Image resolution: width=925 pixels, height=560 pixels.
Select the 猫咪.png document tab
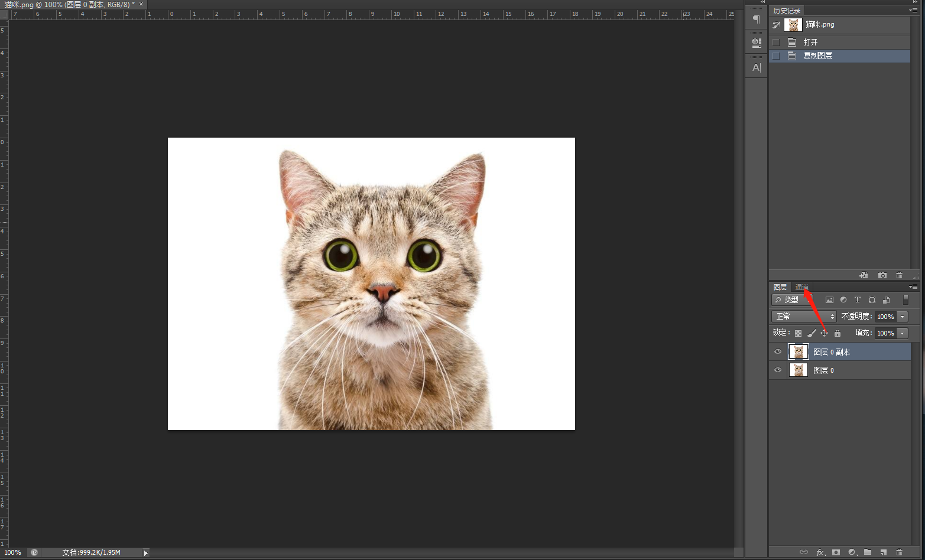pos(69,5)
